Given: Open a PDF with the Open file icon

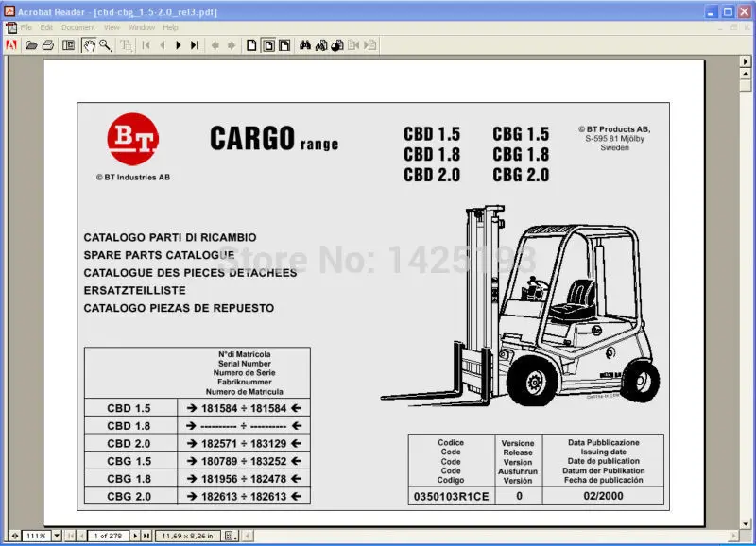Looking at the screenshot, I should coord(29,45).
